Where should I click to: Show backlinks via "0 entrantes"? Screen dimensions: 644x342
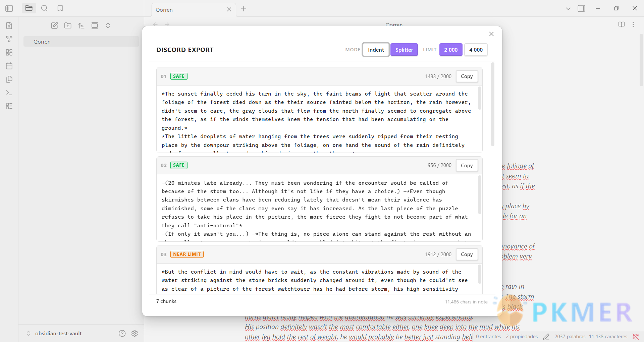(x=488, y=337)
